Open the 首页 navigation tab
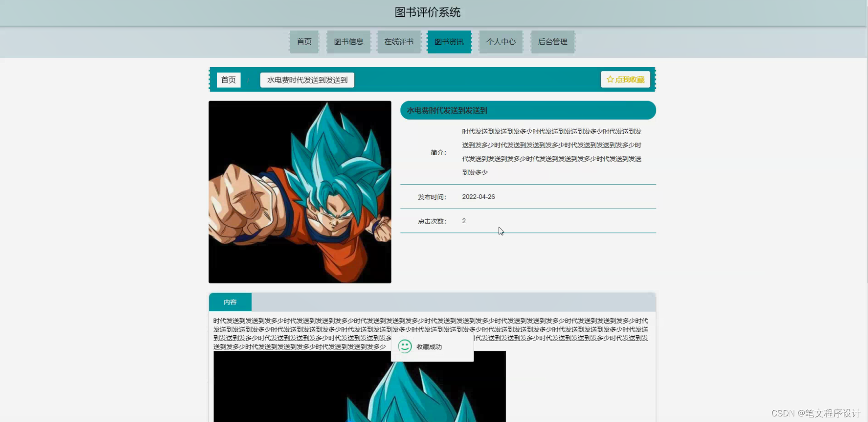The height and width of the screenshot is (422, 868). click(x=304, y=42)
